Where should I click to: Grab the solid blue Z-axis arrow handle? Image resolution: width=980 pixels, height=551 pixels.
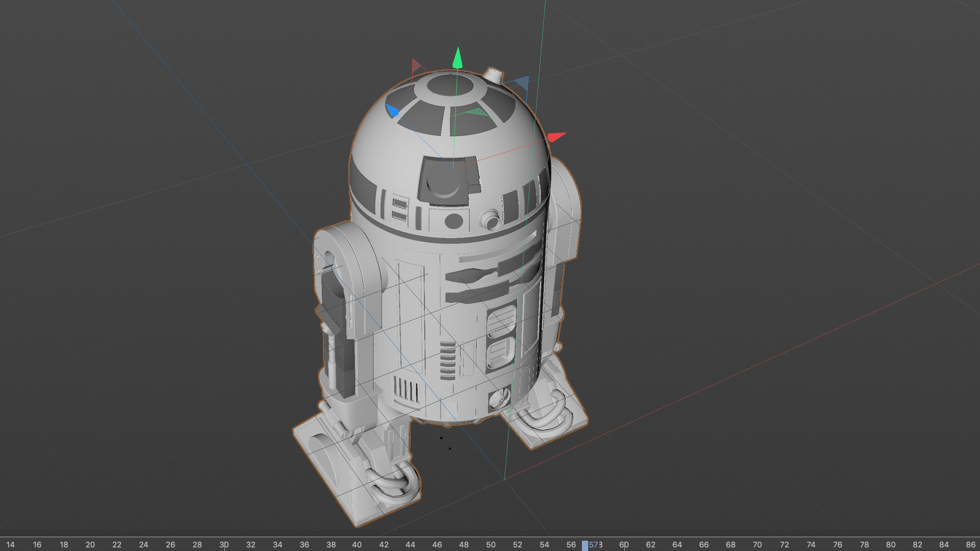coord(392,110)
